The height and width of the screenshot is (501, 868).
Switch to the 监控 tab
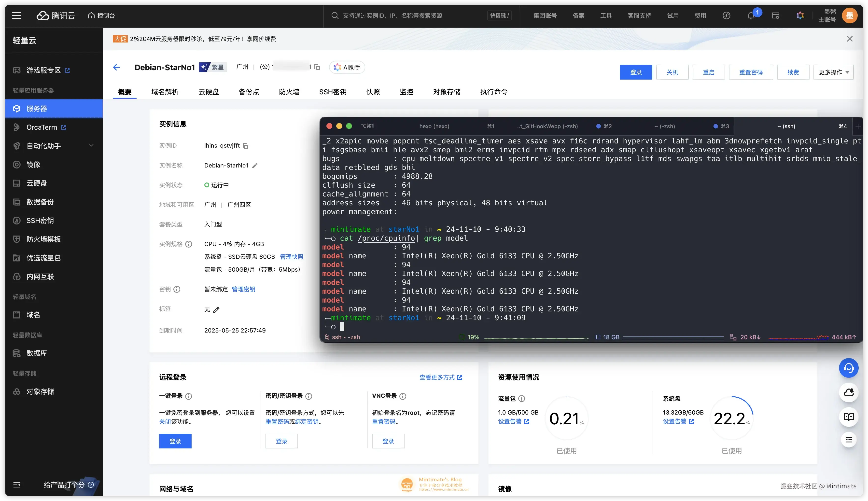[x=406, y=92]
